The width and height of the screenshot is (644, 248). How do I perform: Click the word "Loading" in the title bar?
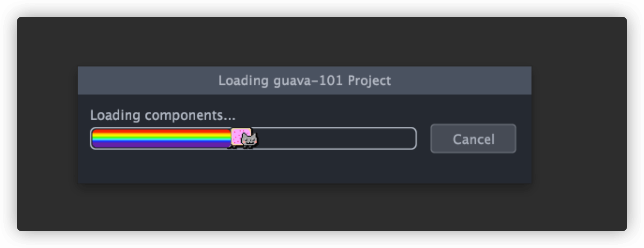243,81
